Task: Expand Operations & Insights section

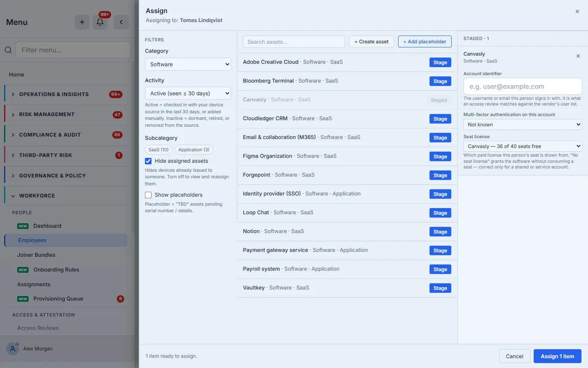Action: pyautogui.click(x=66, y=94)
